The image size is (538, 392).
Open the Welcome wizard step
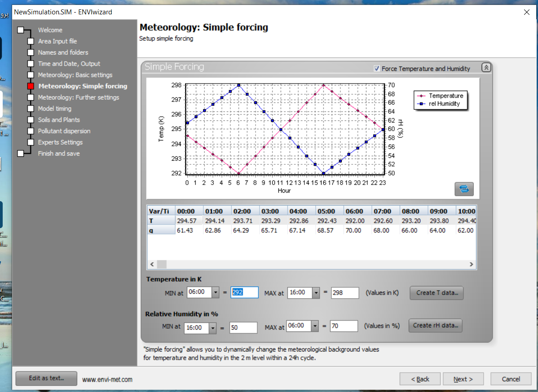coord(50,30)
